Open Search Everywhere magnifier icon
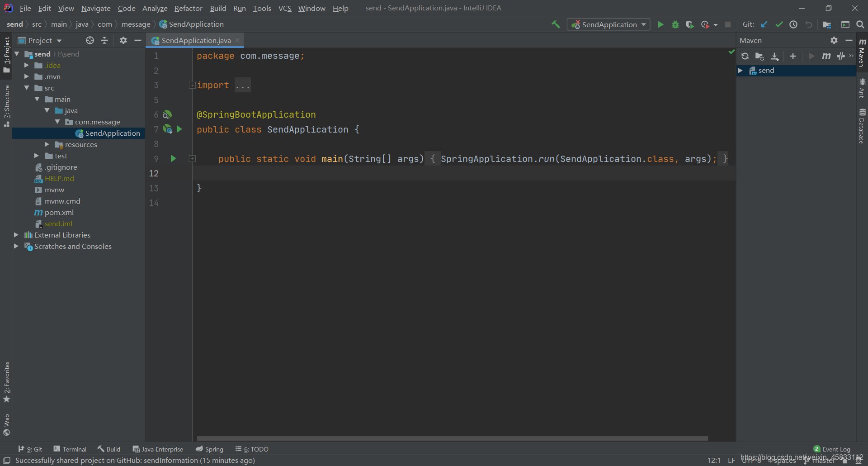The height and width of the screenshot is (466, 868). pos(860,24)
